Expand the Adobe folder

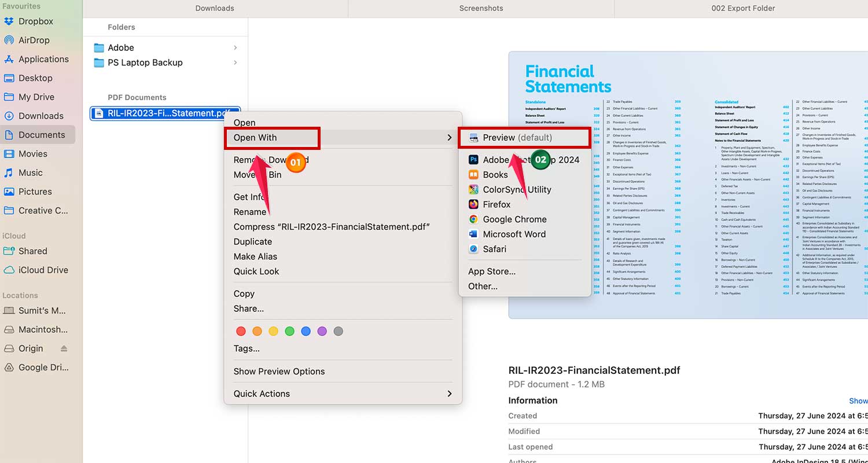[x=234, y=47]
